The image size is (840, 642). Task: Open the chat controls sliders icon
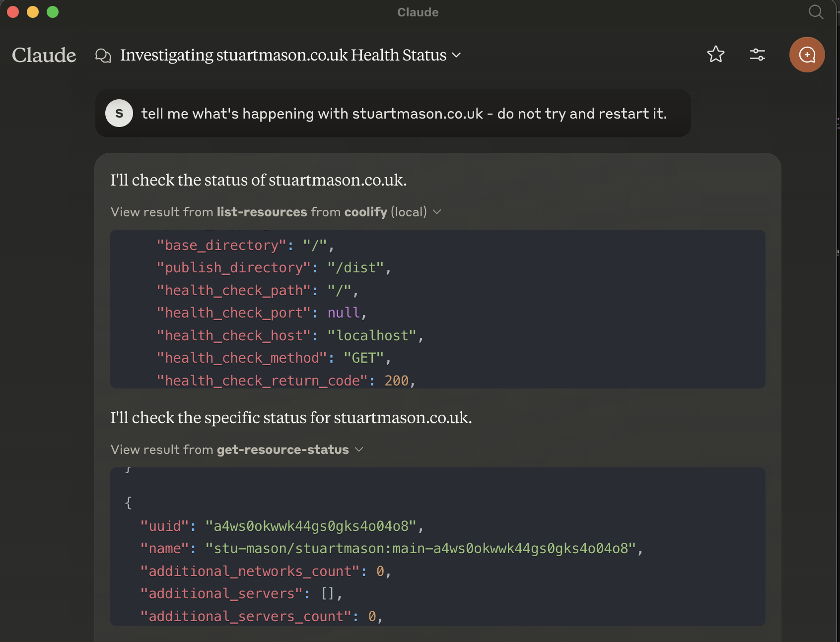[x=757, y=54]
